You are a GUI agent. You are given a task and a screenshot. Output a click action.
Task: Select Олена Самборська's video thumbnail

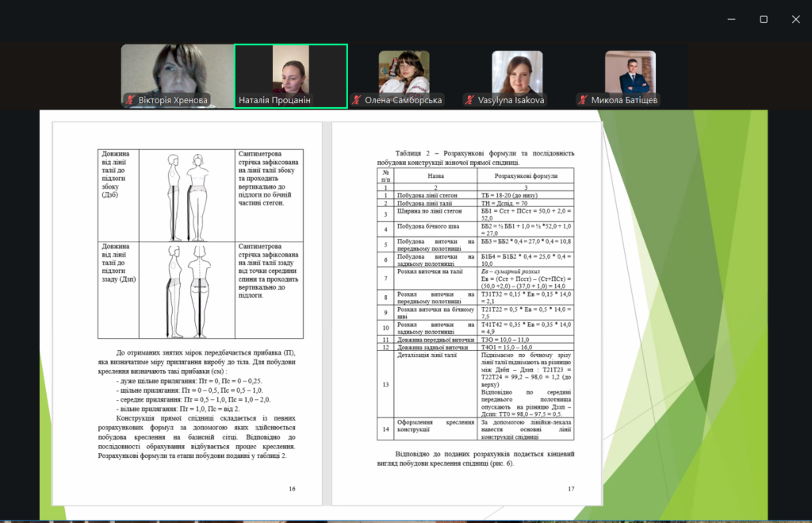pyautogui.click(x=404, y=72)
